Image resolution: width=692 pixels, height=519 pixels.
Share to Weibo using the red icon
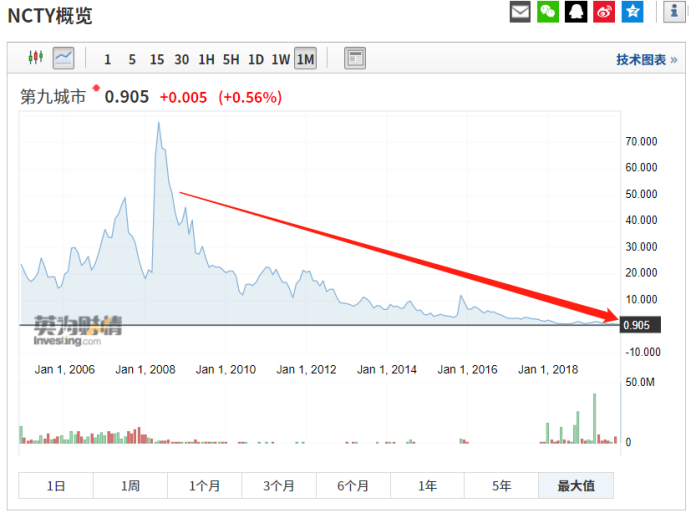pos(604,12)
